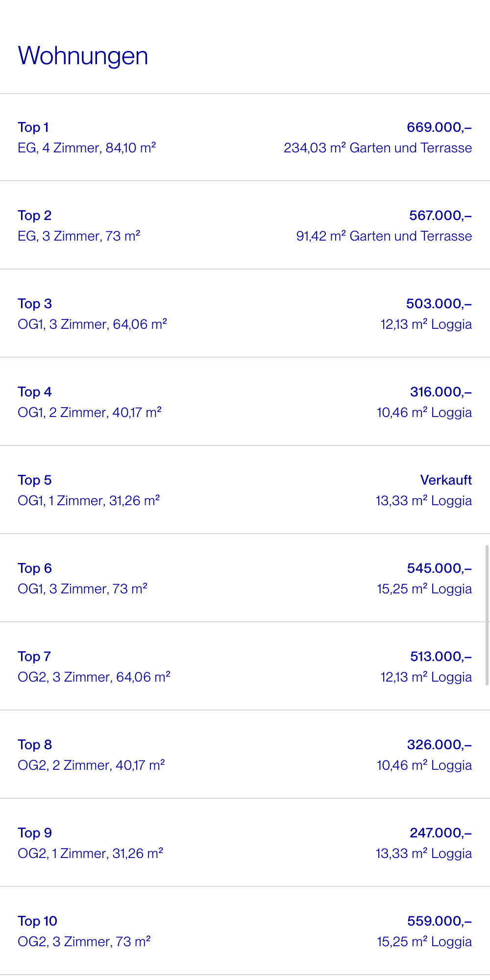Click the Verkauft status label
Viewport: 490px width, 980px height.
point(446,480)
